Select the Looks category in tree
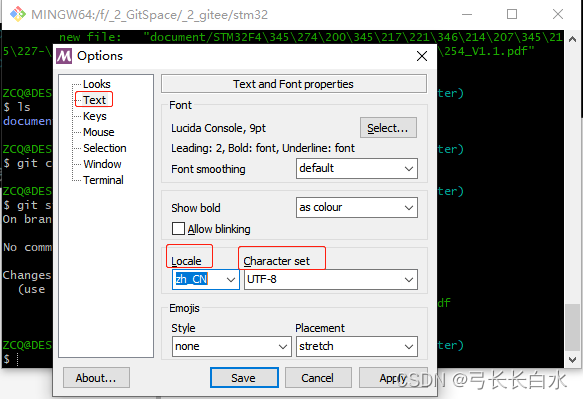 97,84
